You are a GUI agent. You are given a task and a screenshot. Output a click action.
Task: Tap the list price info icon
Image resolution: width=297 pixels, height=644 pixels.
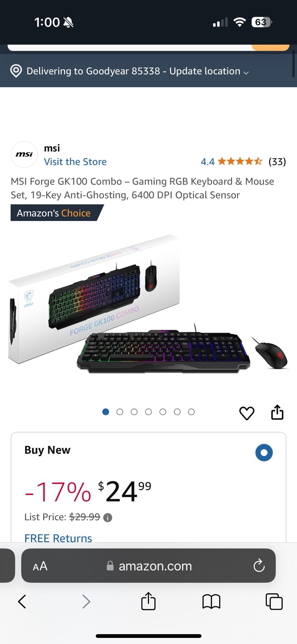click(108, 518)
